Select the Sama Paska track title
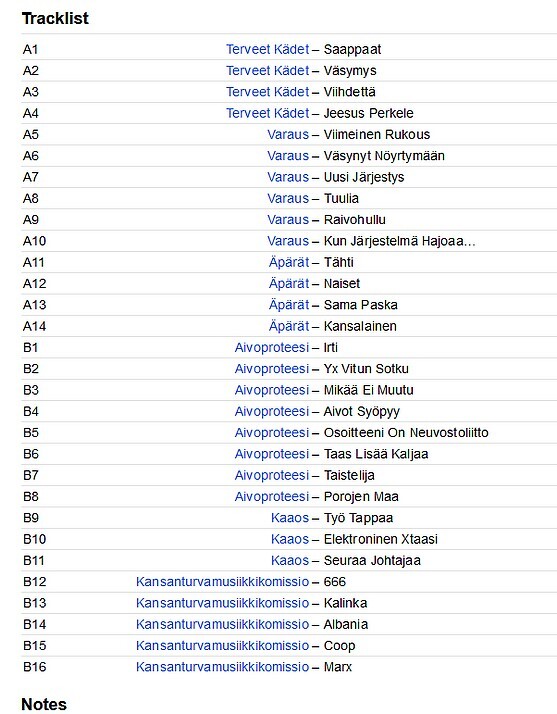Screen dimensions: 557x714 point(360,305)
